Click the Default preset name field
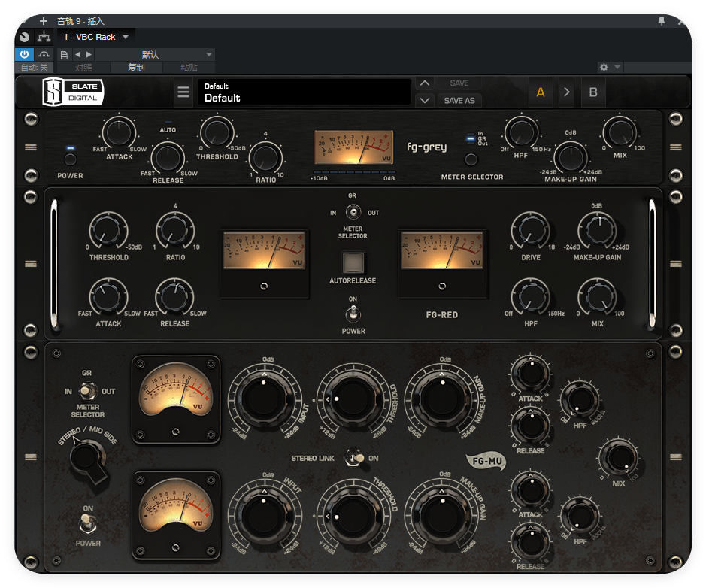 pyautogui.click(x=304, y=92)
